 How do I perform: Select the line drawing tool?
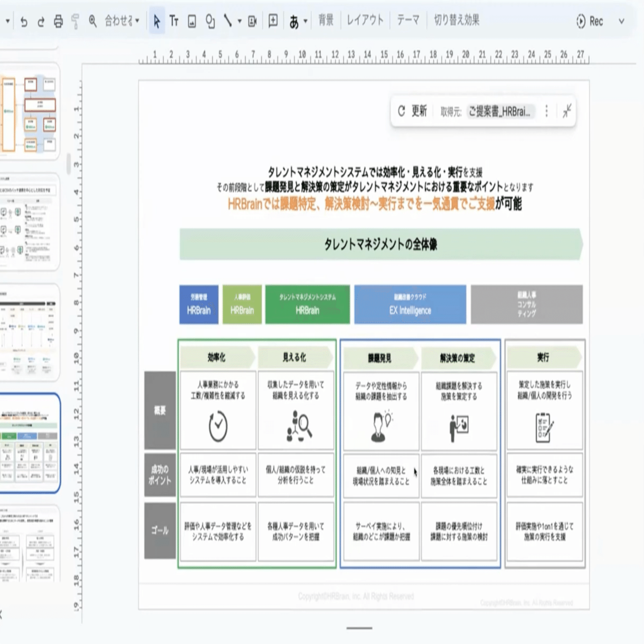[x=228, y=21]
